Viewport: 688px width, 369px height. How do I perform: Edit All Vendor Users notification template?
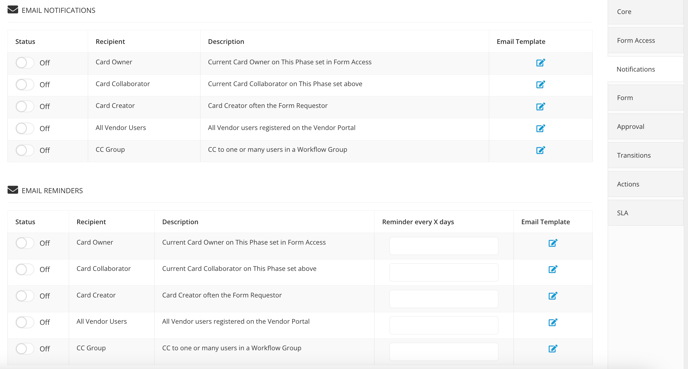tap(540, 128)
